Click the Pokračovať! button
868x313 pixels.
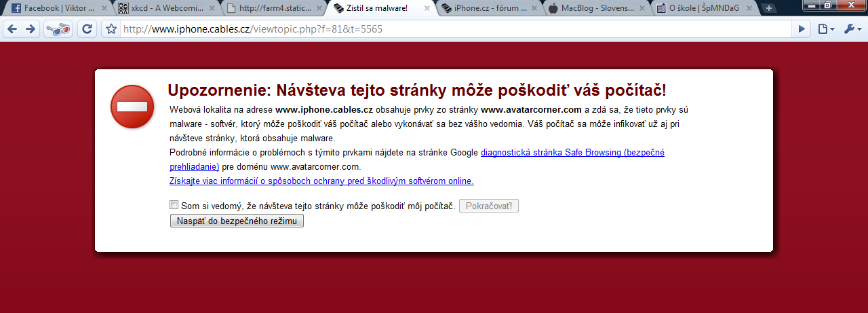(x=489, y=206)
